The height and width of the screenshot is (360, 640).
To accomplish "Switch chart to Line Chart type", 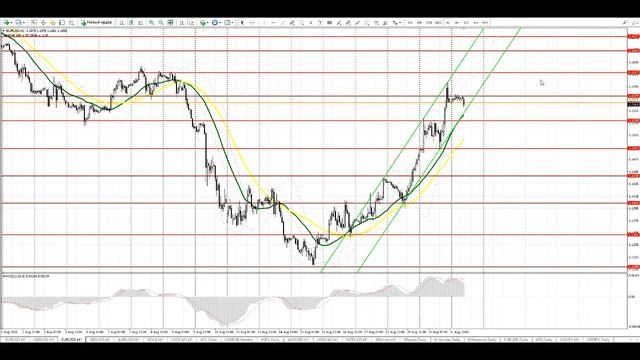I will coord(140,22).
